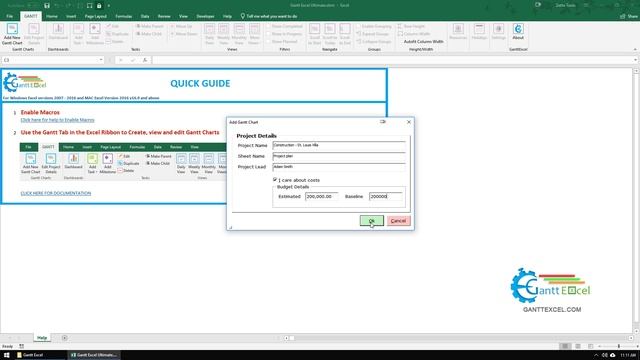Open the File tab

pyautogui.click(x=9, y=16)
